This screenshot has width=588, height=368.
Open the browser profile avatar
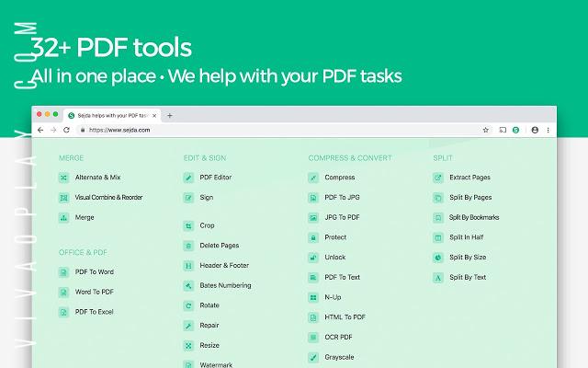click(535, 130)
